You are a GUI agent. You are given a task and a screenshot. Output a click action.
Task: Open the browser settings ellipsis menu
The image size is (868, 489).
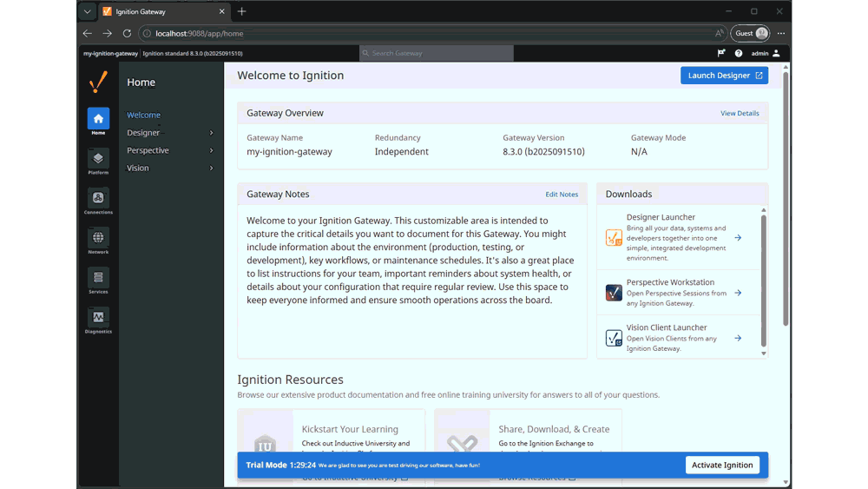pyautogui.click(x=781, y=33)
